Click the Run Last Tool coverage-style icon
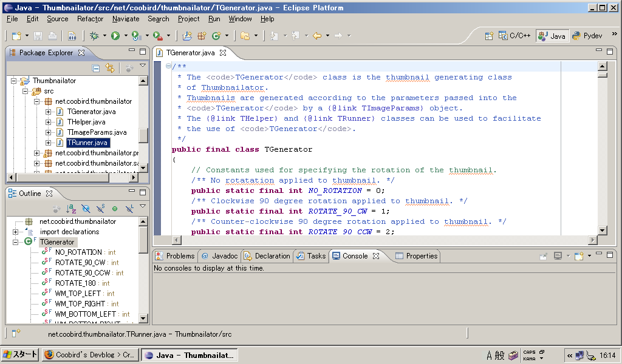Viewport: 622px width, 364px height. [x=137, y=36]
